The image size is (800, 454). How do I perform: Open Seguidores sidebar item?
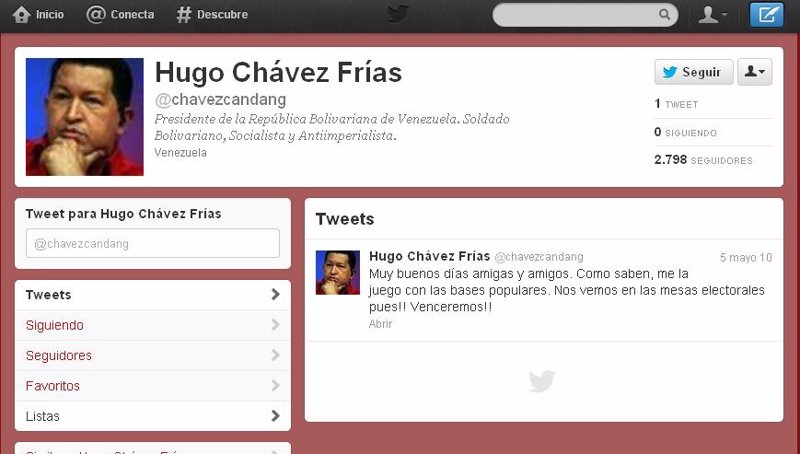pos(153,356)
